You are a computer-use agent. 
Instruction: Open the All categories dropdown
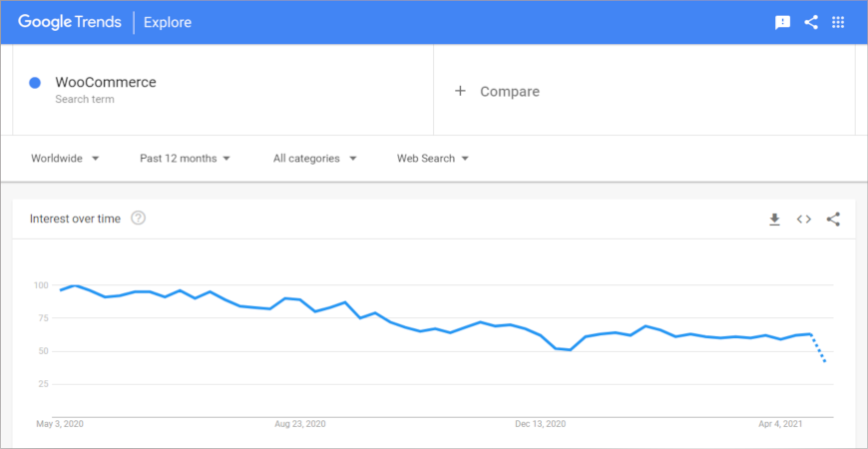coord(314,159)
